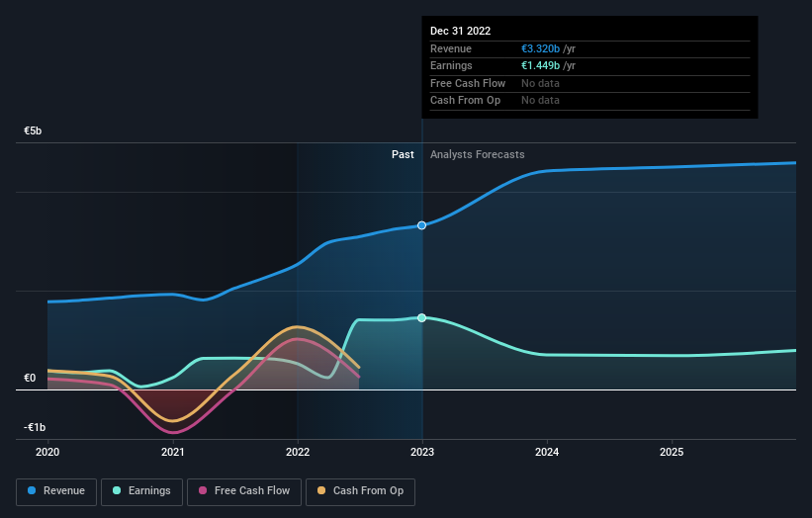Click the Revenue tooltip row label
Viewport: 812px width, 518px height.
[451, 48]
